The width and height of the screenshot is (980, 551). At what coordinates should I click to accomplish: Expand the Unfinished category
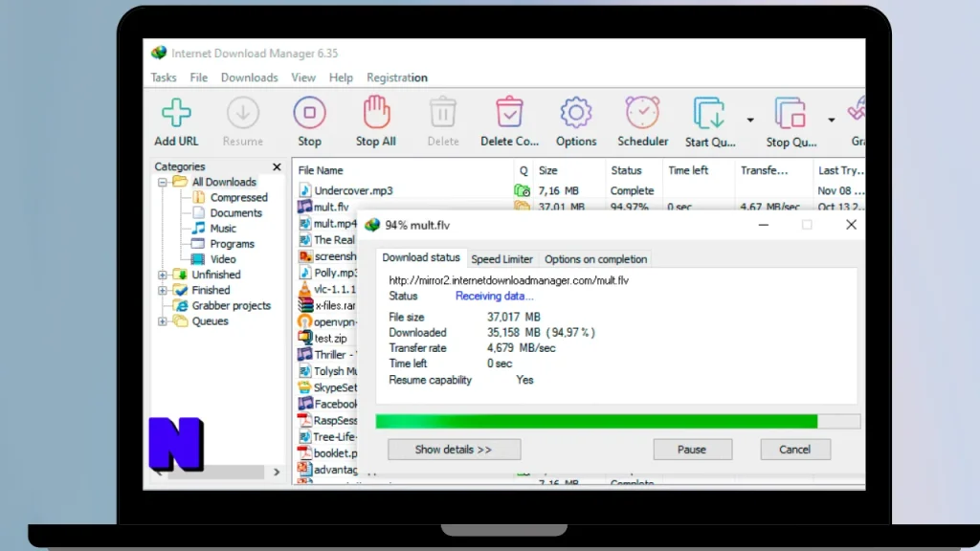pos(163,275)
